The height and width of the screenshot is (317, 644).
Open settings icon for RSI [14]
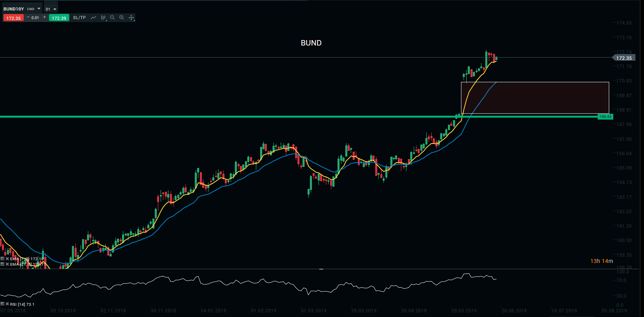2,304
